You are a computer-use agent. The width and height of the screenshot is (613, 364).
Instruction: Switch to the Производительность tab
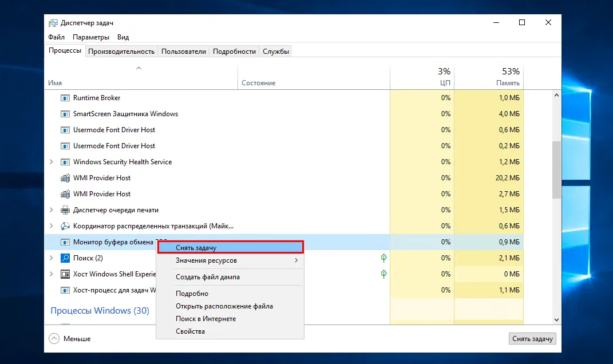121,51
